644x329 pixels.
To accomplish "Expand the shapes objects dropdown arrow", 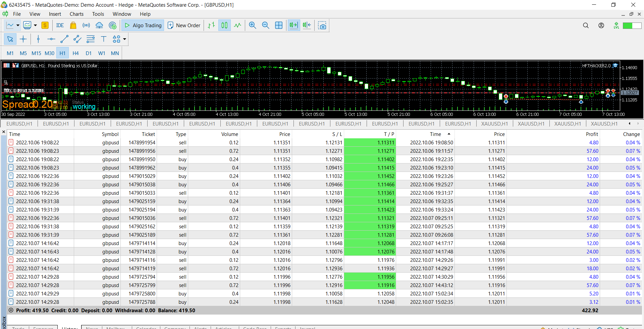I will pyautogui.click(x=125, y=39).
